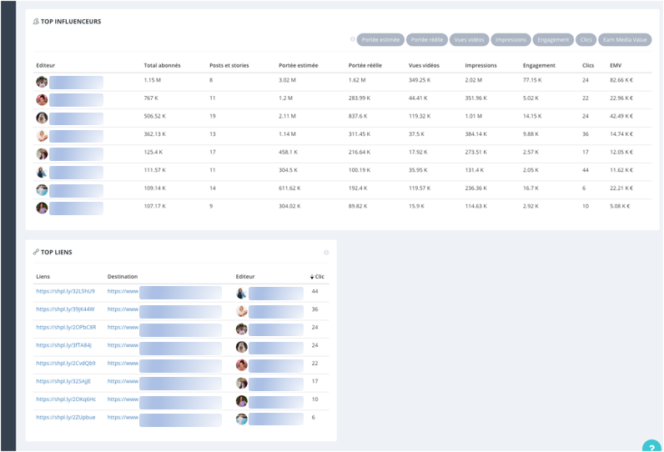Toggle the Vues vidéos metric pill
The height and width of the screenshot is (452, 664).
tap(468, 40)
